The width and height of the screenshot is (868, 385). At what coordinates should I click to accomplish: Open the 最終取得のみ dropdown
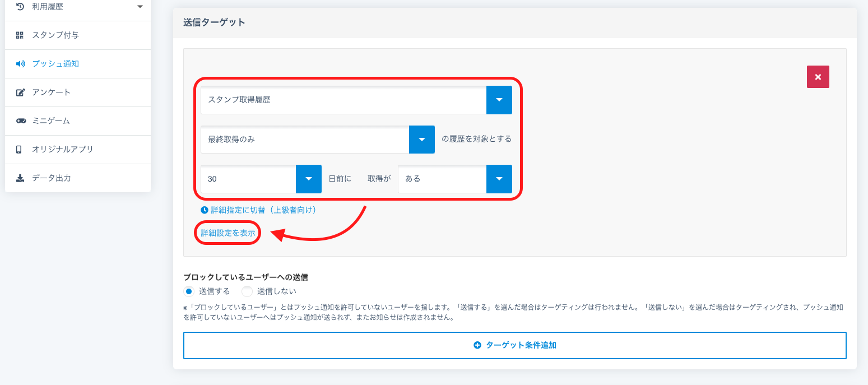point(421,140)
